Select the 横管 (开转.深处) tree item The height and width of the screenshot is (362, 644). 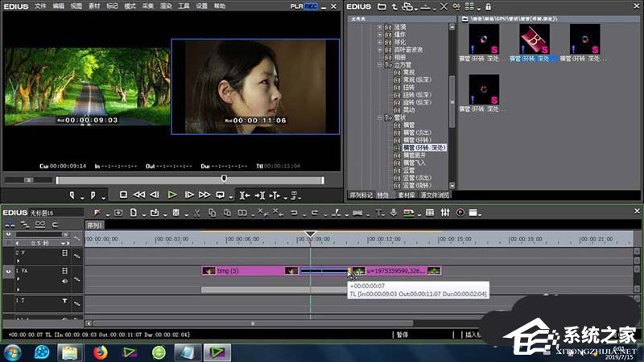coord(424,147)
